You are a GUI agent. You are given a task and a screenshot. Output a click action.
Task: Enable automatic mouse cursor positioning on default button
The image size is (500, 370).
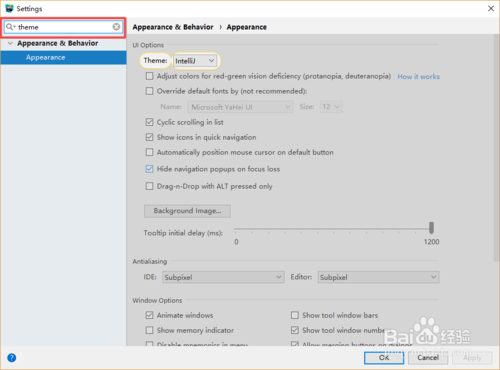pos(149,152)
